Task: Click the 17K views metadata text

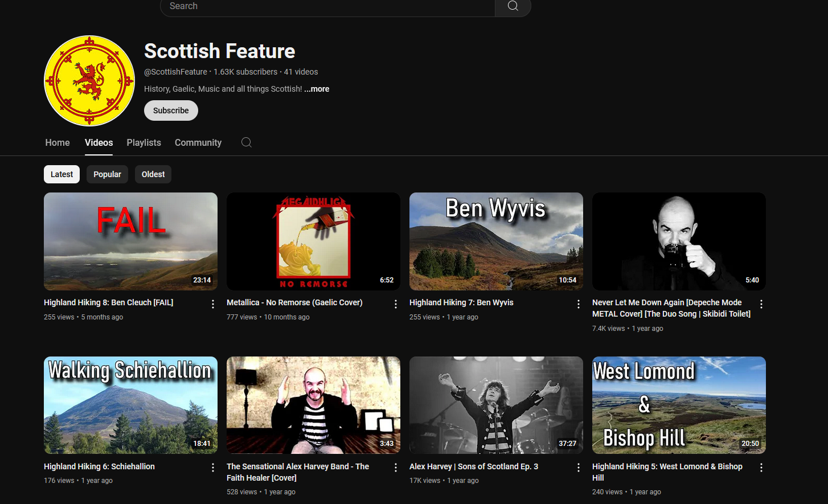Action: (425, 481)
